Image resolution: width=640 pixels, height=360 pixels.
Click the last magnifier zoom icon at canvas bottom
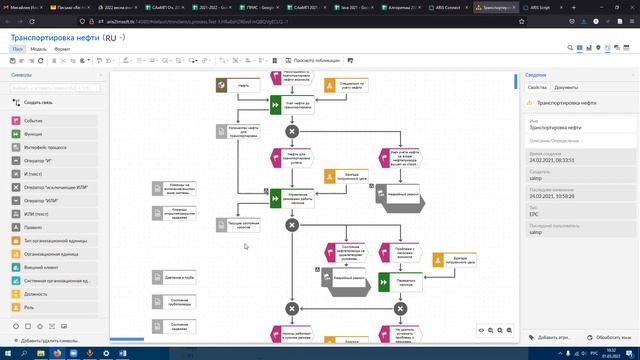click(509, 330)
